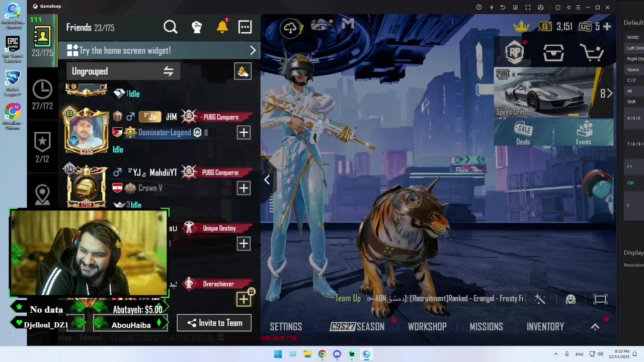Image resolution: width=644 pixels, height=362 pixels.
Task: Click the sparkle wand icon near chat
Action: (x=540, y=299)
